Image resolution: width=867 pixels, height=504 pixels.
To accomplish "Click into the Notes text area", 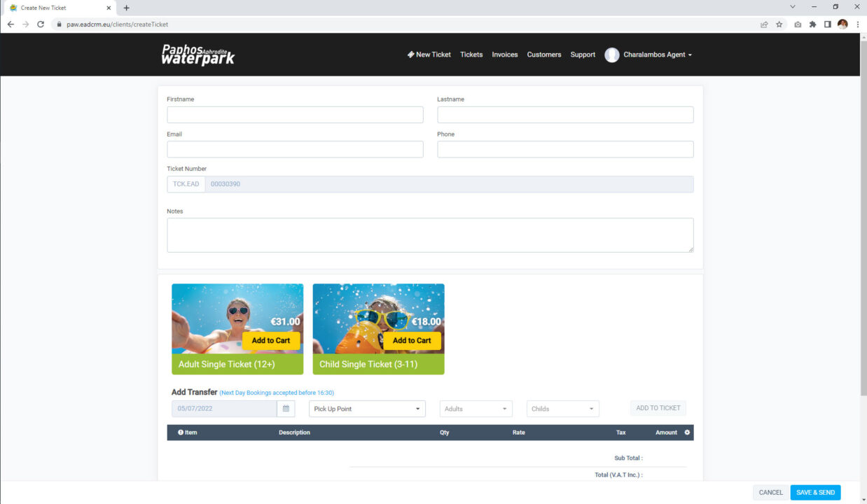I will click(x=430, y=235).
